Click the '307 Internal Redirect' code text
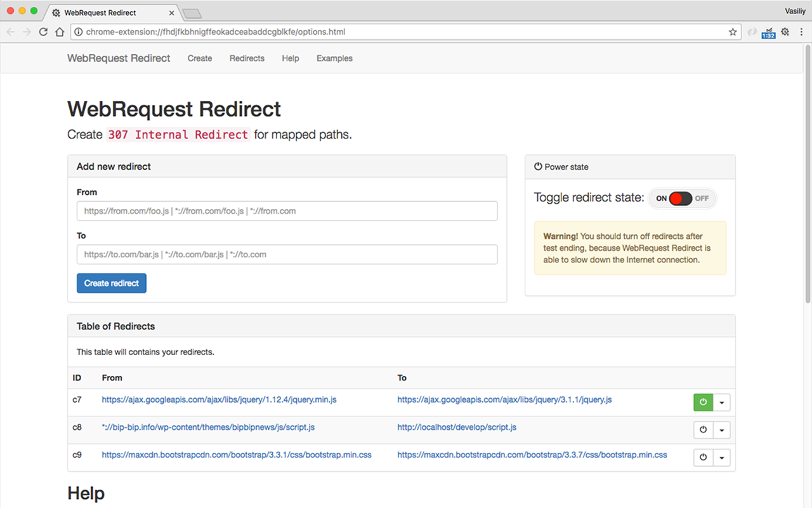 (x=178, y=135)
